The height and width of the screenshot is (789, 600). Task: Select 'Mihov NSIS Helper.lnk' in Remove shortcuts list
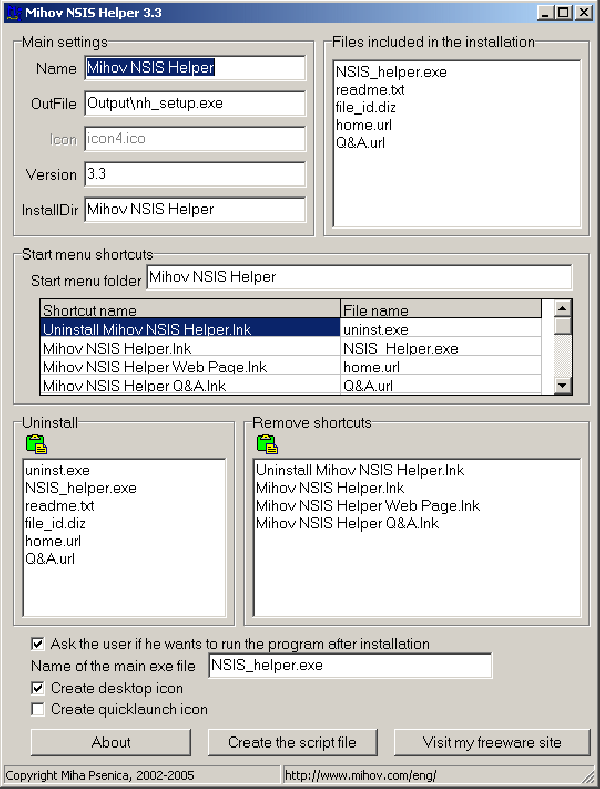[330, 488]
